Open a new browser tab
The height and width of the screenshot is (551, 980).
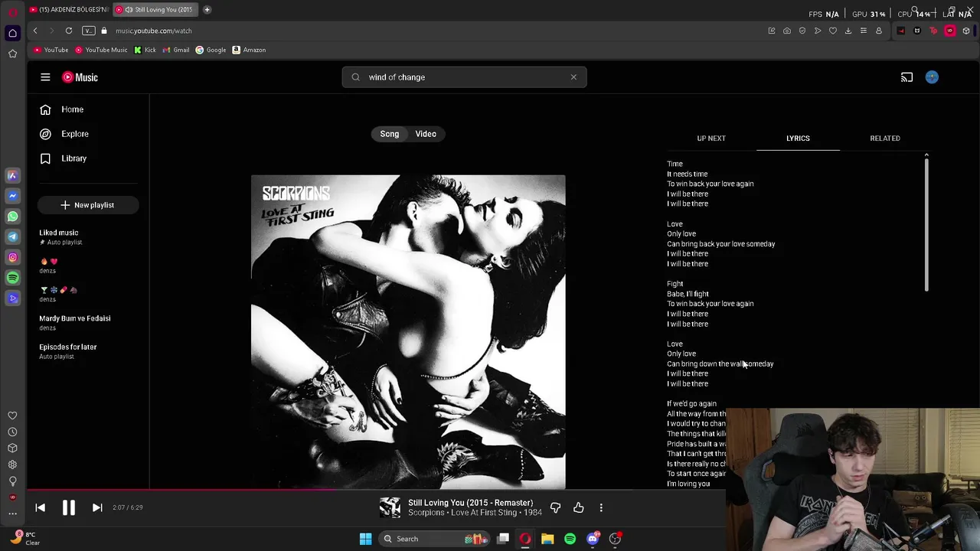(x=207, y=10)
